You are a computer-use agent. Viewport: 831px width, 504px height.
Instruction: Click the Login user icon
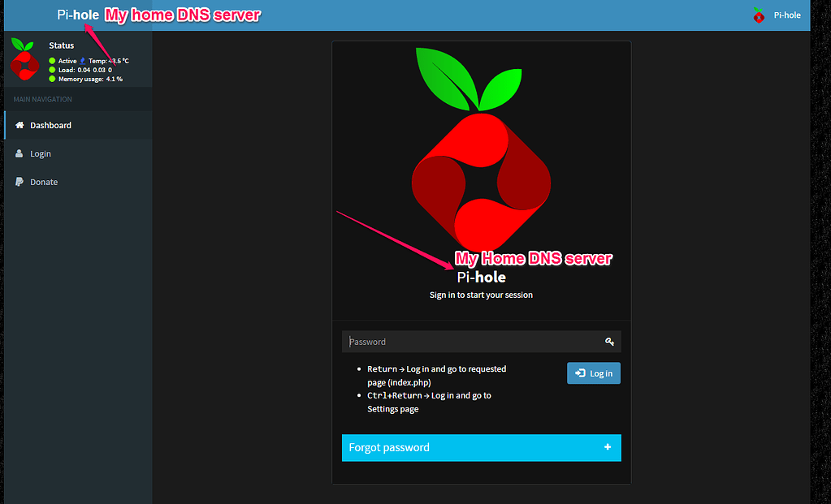click(x=17, y=153)
